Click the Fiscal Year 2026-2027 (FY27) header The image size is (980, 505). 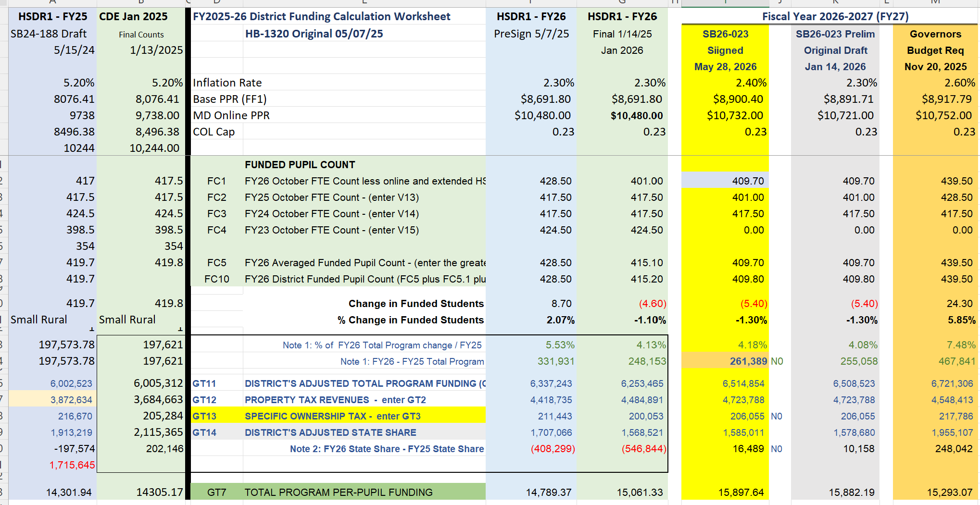[835, 16]
